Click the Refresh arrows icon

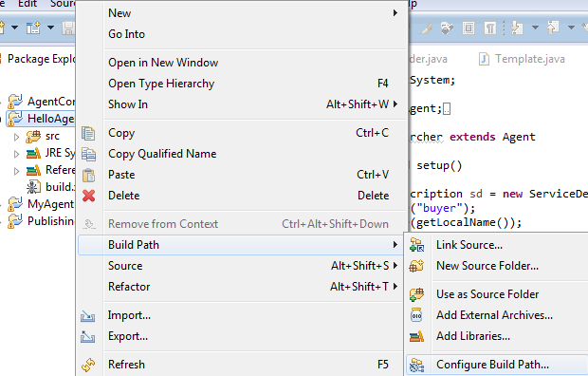point(88,365)
